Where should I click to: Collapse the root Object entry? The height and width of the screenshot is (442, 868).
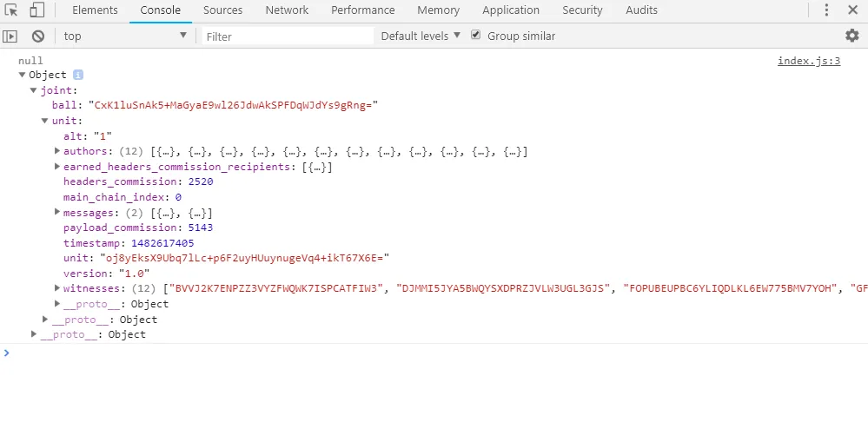click(22, 75)
